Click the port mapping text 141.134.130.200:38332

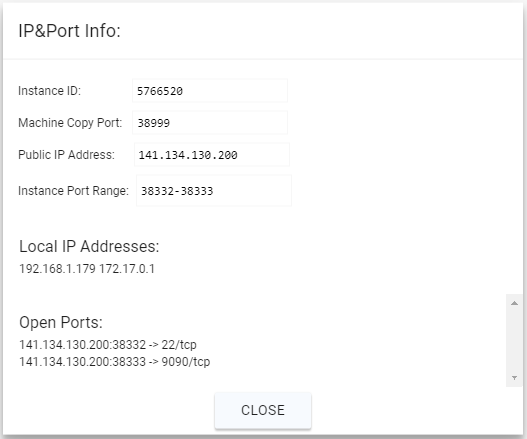[83, 345]
